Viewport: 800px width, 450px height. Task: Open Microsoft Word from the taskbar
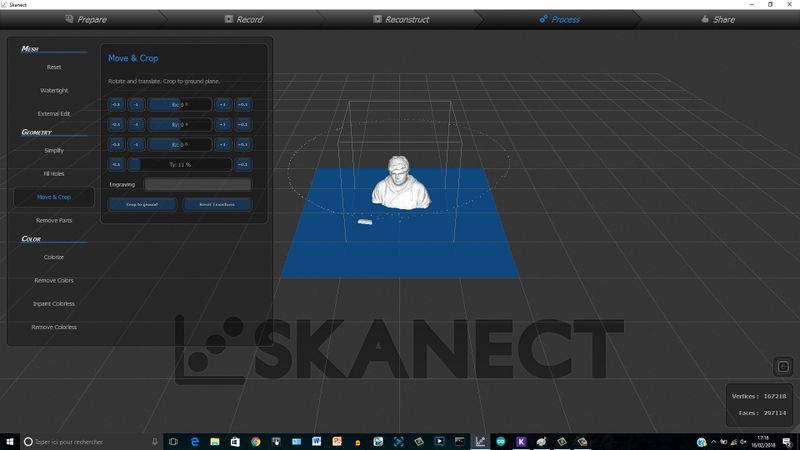(317, 441)
